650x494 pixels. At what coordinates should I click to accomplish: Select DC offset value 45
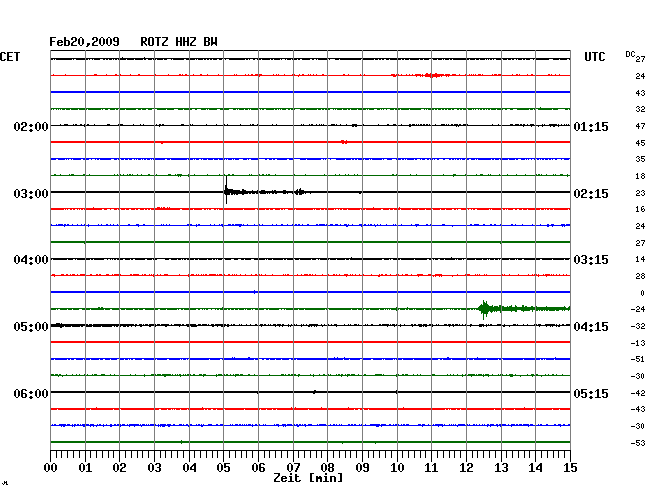coord(640,143)
